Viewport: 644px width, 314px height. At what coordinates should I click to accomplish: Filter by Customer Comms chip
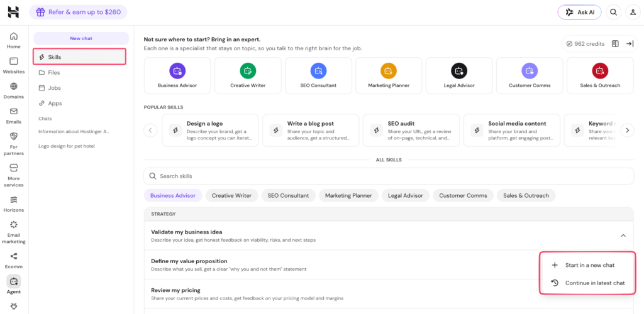coord(464,195)
